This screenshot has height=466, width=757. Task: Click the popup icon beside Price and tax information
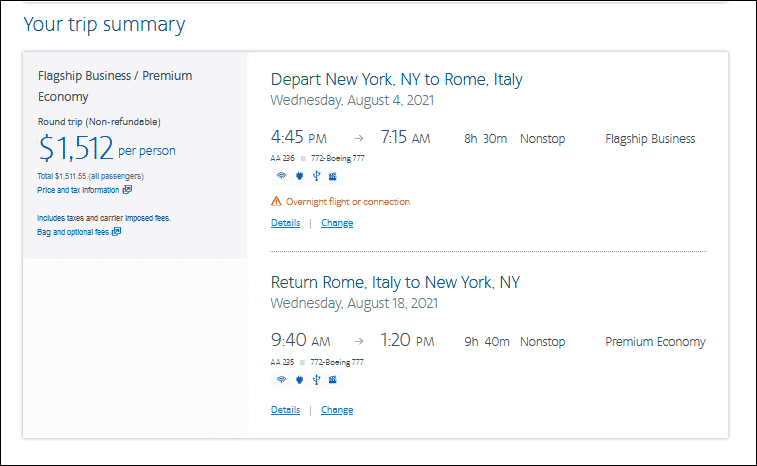[127, 189]
